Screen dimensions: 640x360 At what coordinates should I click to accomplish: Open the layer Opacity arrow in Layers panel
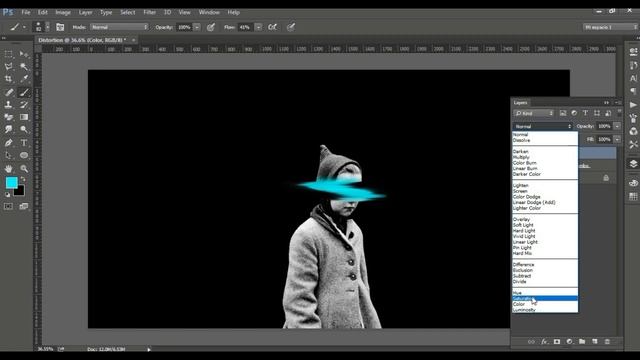617,127
